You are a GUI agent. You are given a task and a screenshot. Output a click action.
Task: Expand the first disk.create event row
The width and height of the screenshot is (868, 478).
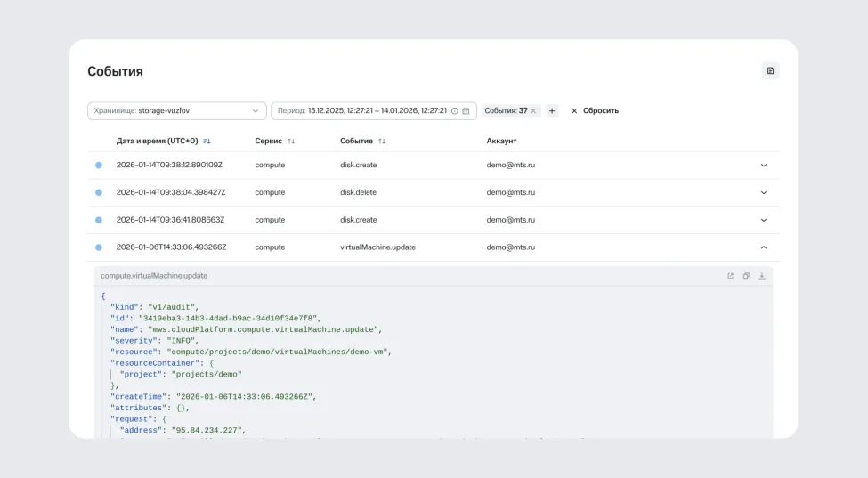pyautogui.click(x=763, y=165)
